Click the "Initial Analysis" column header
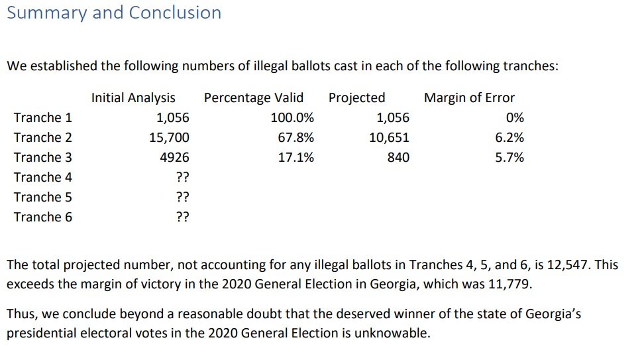Viewport: 644px width, 362px height. coord(133,98)
